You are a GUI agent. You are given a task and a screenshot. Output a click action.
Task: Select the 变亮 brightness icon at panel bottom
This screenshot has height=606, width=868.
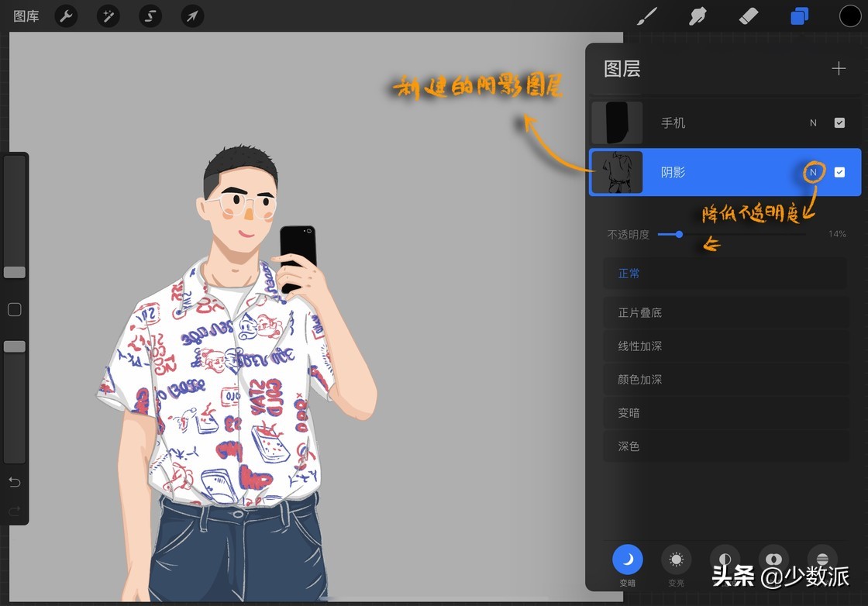676,560
